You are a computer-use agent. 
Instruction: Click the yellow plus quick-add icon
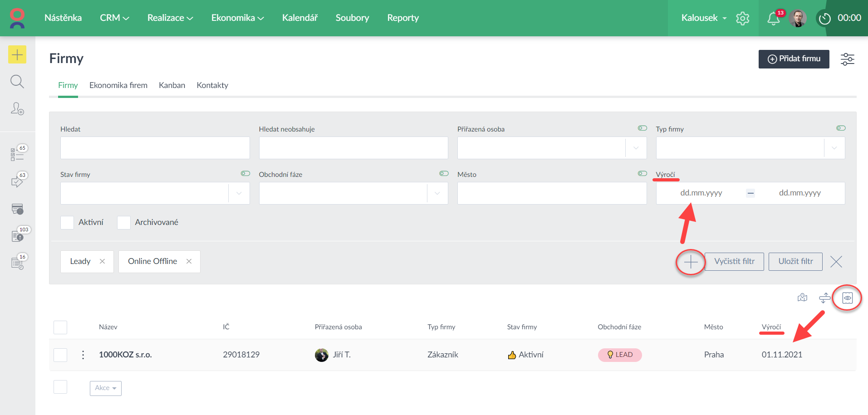(x=17, y=55)
